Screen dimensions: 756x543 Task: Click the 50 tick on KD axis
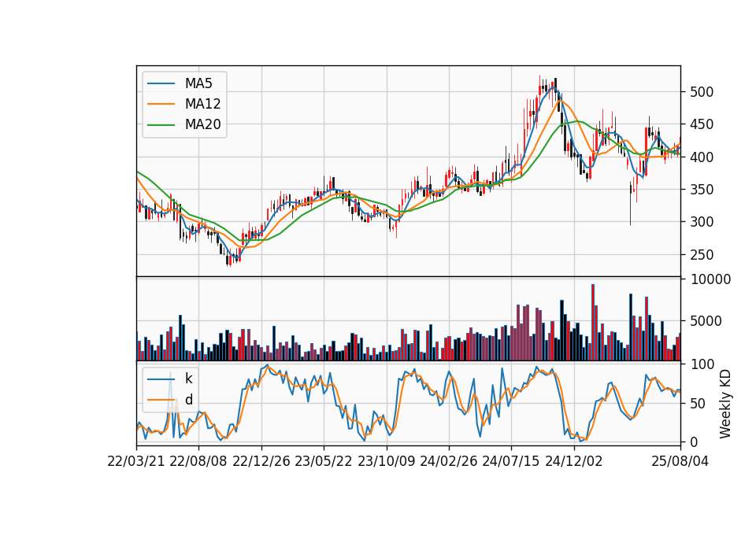[698, 403]
